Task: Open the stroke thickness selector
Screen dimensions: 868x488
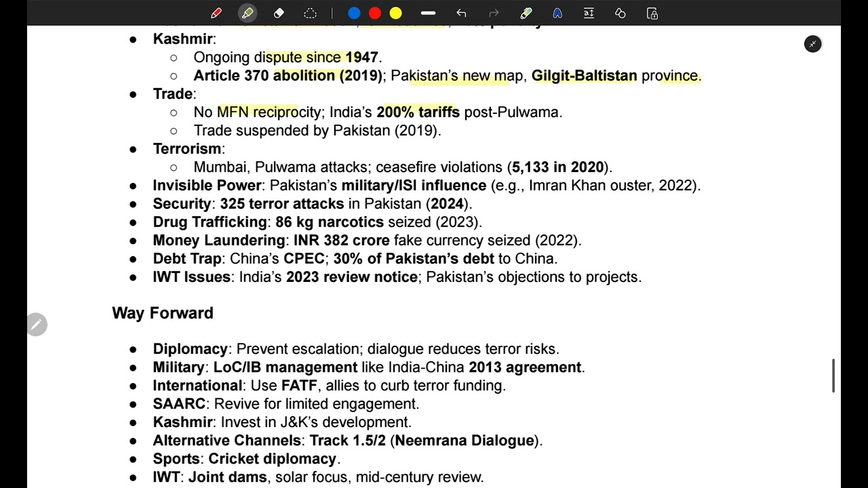Action: [x=428, y=13]
